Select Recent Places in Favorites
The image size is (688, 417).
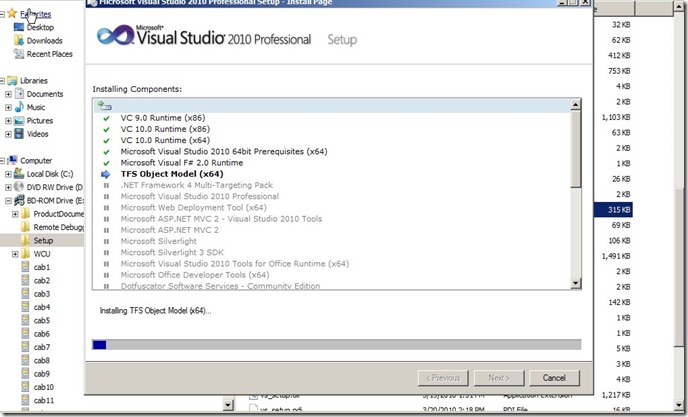[x=50, y=54]
